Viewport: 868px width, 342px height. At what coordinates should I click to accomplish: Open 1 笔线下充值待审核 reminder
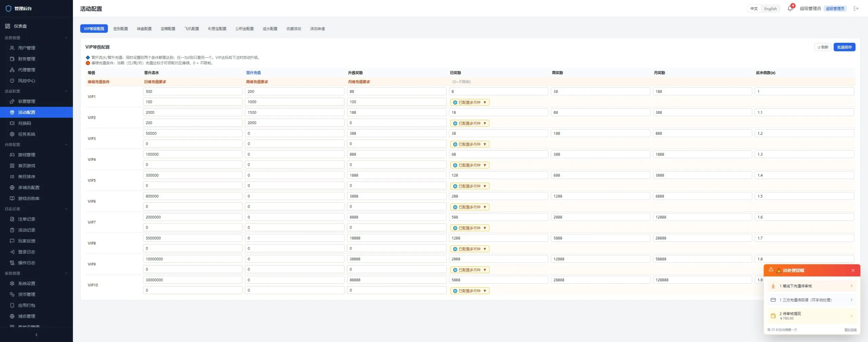812,286
